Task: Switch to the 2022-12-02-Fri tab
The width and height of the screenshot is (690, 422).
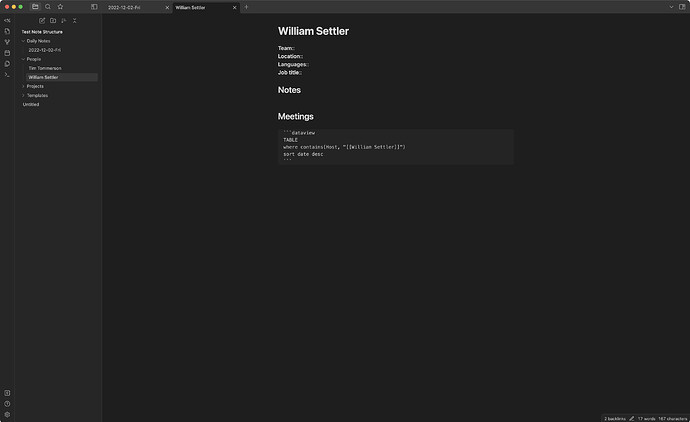Action: [124, 7]
